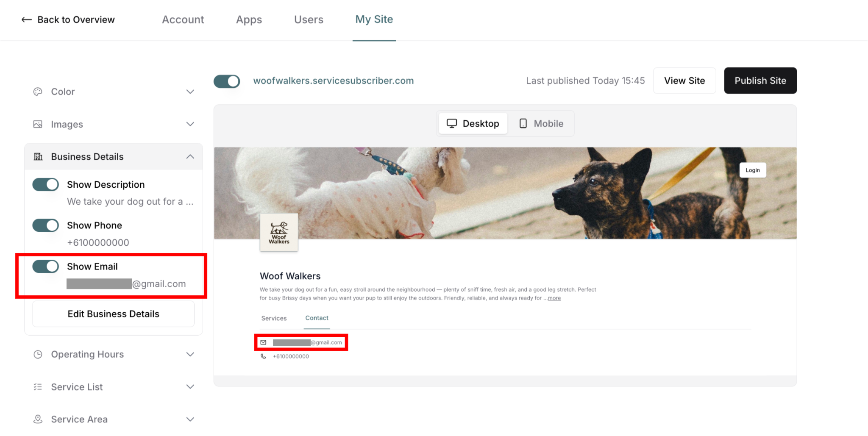Click the back arrow icon beside Overview
Image resolution: width=868 pixels, height=436 pixels.
[27, 19]
